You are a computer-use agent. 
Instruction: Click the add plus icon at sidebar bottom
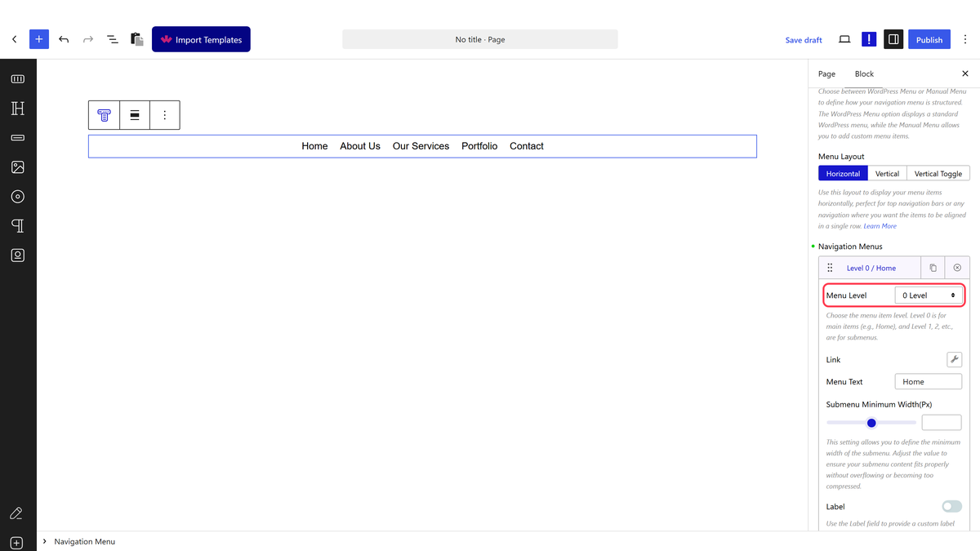tap(16, 543)
